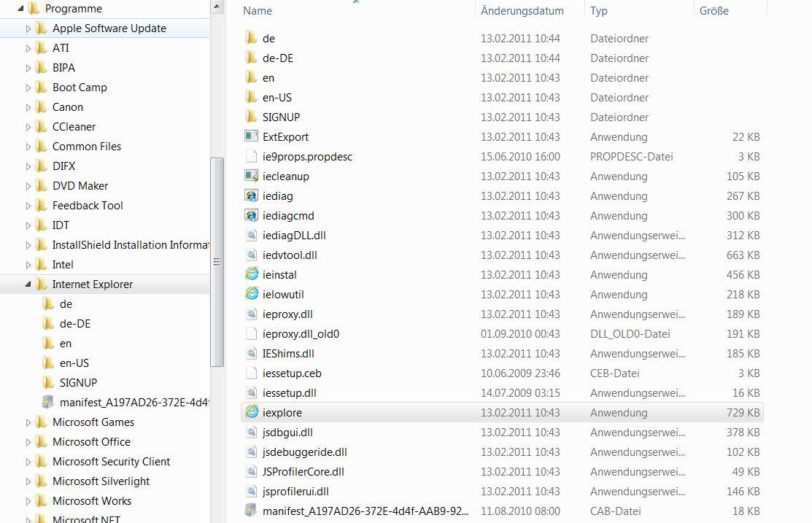The height and width of the screenshot is (523, 812).
Task: Select the BIPA folder in the tree
Action: click(x=63, y=68)
